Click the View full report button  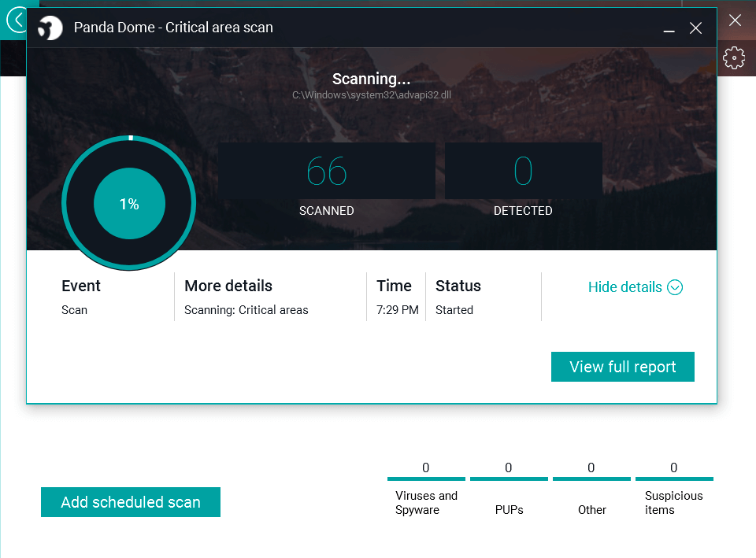pyautogui.click(x=622, y=367)
